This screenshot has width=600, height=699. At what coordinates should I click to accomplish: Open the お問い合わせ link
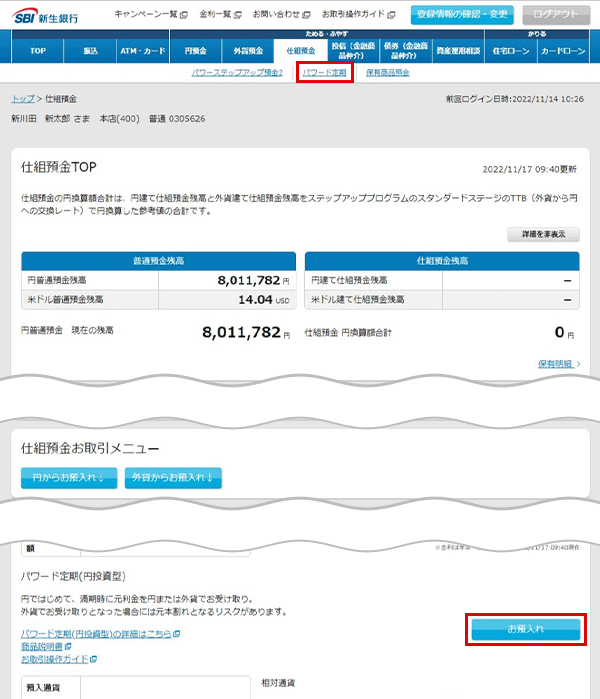[275, 15]
